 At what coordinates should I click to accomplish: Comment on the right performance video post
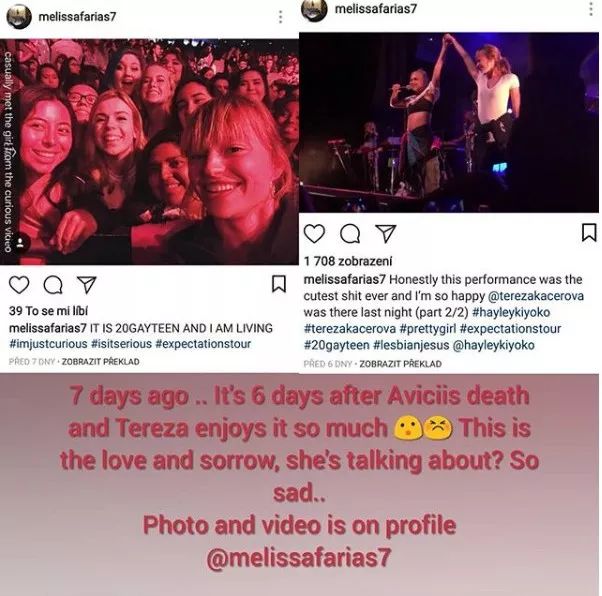tap(350, 233)
